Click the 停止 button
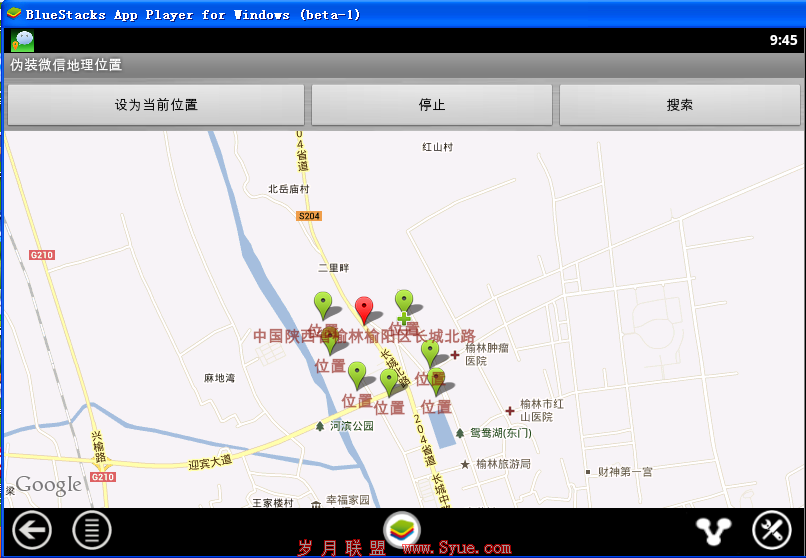 pyautogui.click(x=432, y=105)
